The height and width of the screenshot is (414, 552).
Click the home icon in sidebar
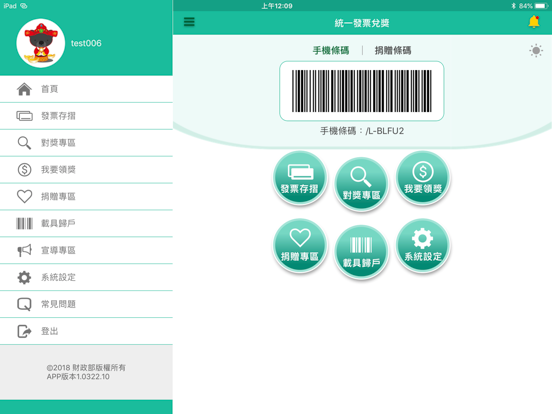(x=24, y=89)
